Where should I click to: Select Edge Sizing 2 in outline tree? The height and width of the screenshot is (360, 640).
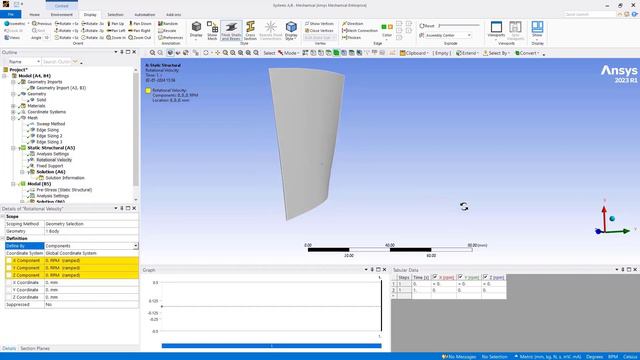(x=49, y=136)
